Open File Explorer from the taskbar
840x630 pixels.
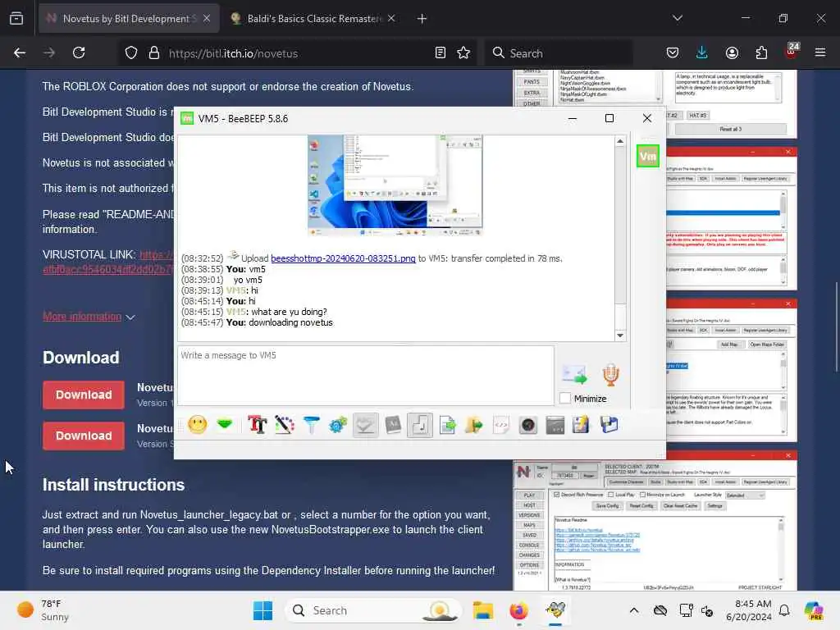(482, 610)
